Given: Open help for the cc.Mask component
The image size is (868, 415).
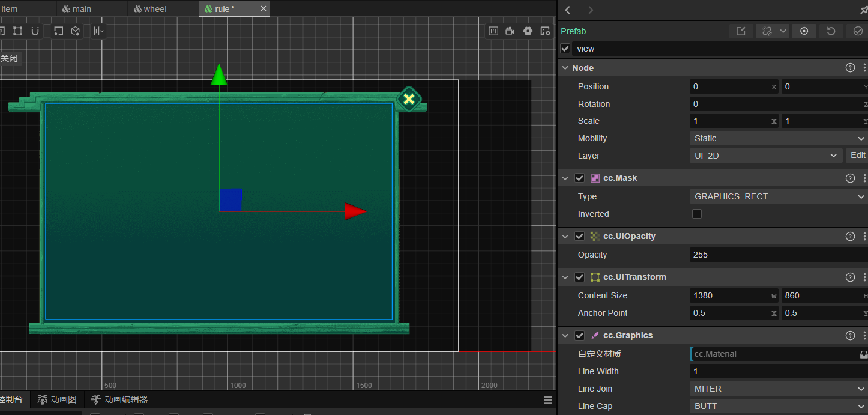Looking at the screenshot, I should coord(850,178).
